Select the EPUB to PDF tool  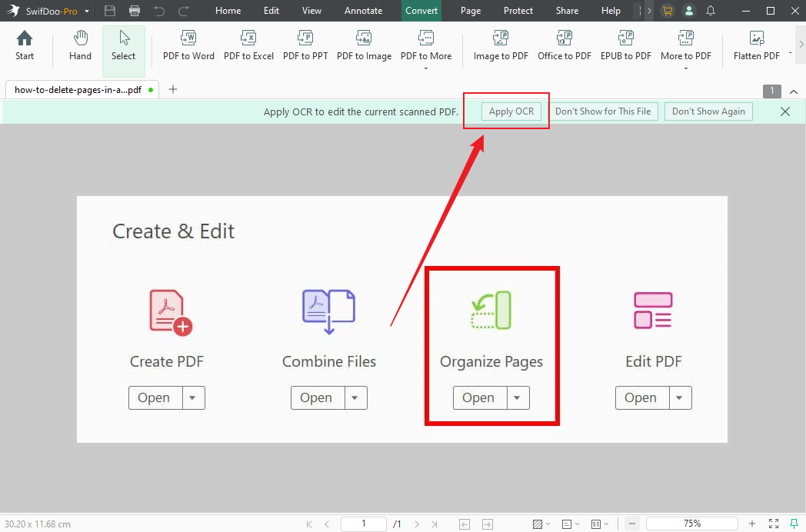[625, 45]
